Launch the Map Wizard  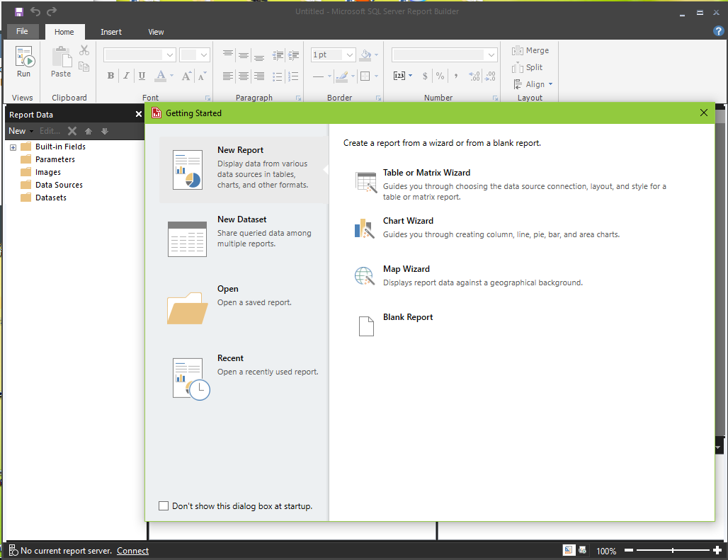[x=469, y=275]
